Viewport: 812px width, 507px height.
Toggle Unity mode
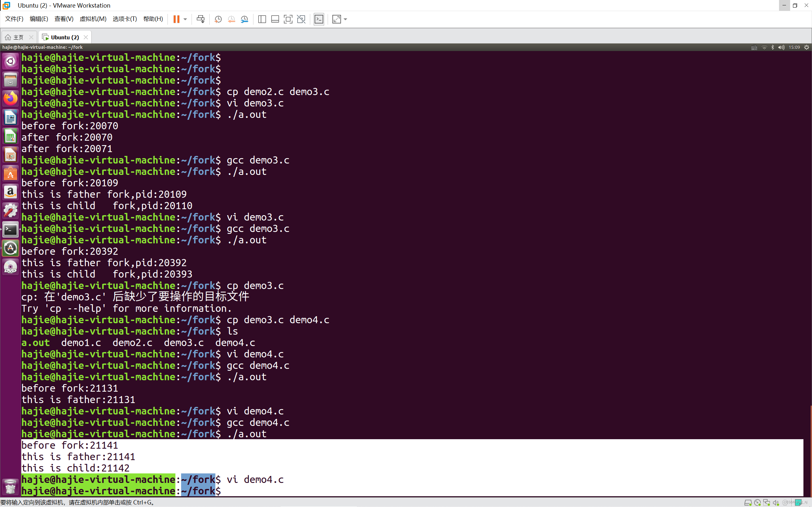pos(301,19)
